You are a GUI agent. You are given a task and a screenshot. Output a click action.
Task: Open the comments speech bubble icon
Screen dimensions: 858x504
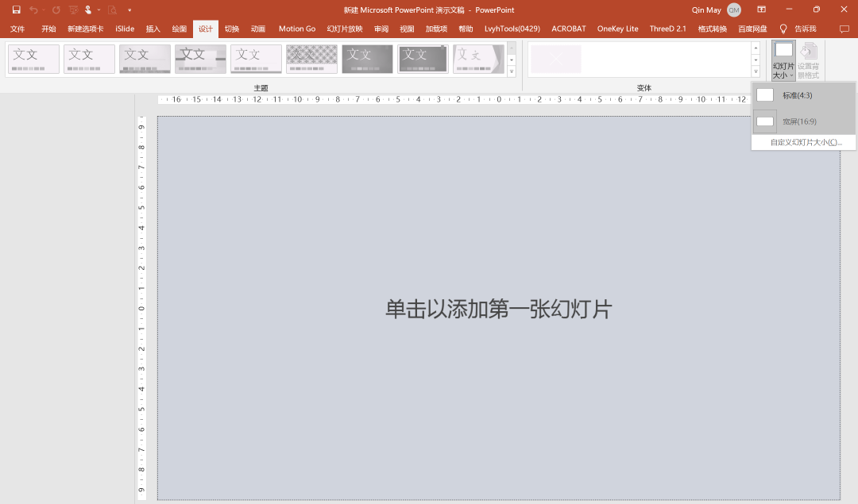coord(844,29)
